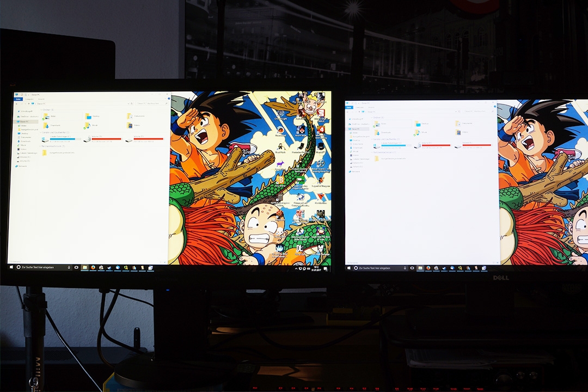Switch to the Computer ribbon tab on the left monitor
This screenshot has width=588, height=392.
tap(29, 99)
